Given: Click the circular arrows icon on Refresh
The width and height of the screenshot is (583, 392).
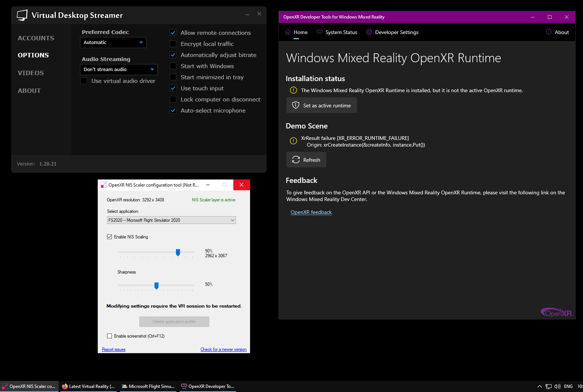Looking at the screenshot, I should tap(296, 160).
